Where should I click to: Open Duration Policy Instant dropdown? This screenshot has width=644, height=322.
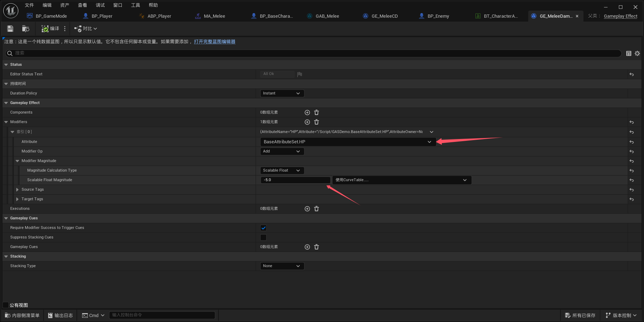[282, 93]
